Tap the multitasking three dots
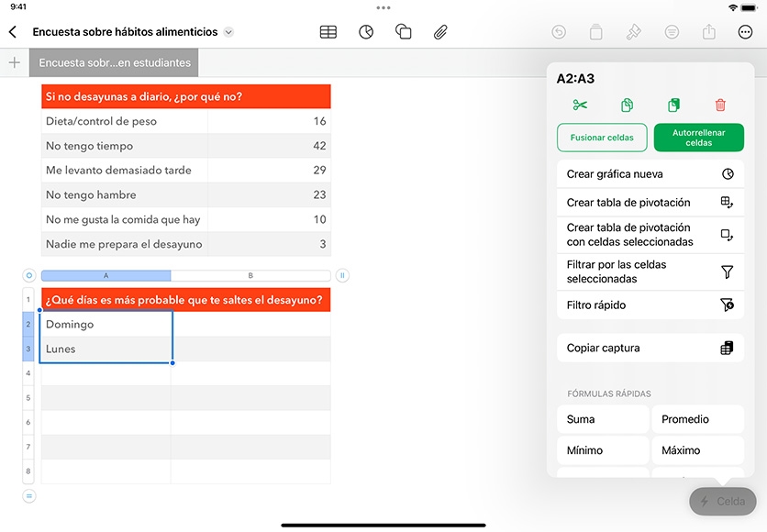This screenshot has width=767, height=532. [383, 8]
